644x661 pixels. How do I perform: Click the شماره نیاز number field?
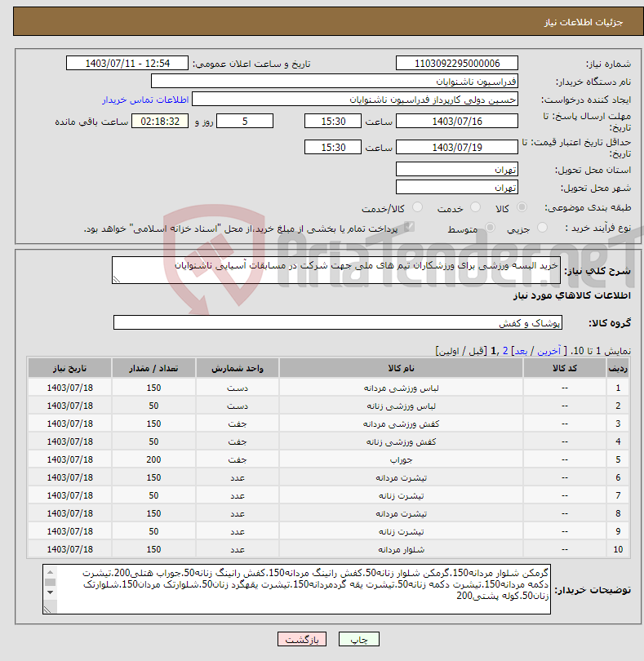click(x=457, y=63)
